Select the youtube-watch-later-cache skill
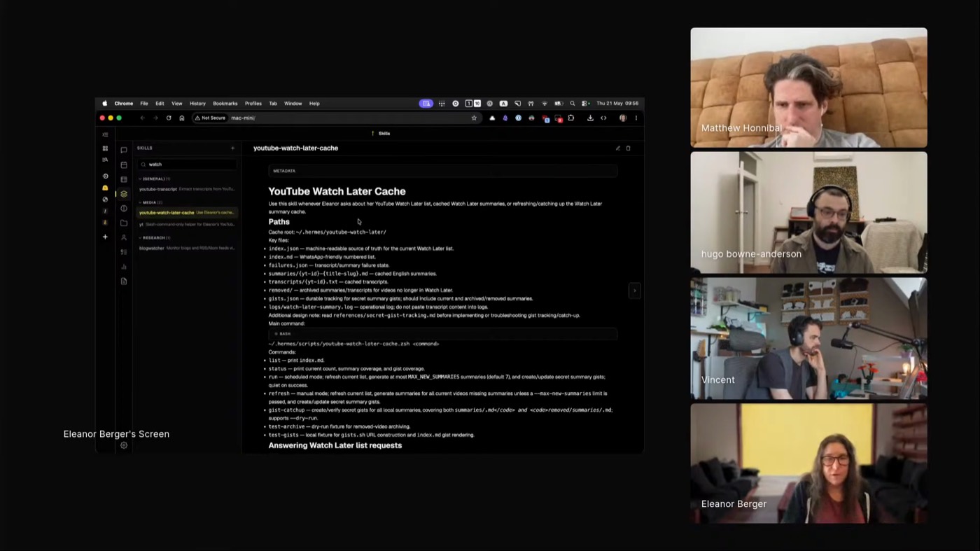 187,212
